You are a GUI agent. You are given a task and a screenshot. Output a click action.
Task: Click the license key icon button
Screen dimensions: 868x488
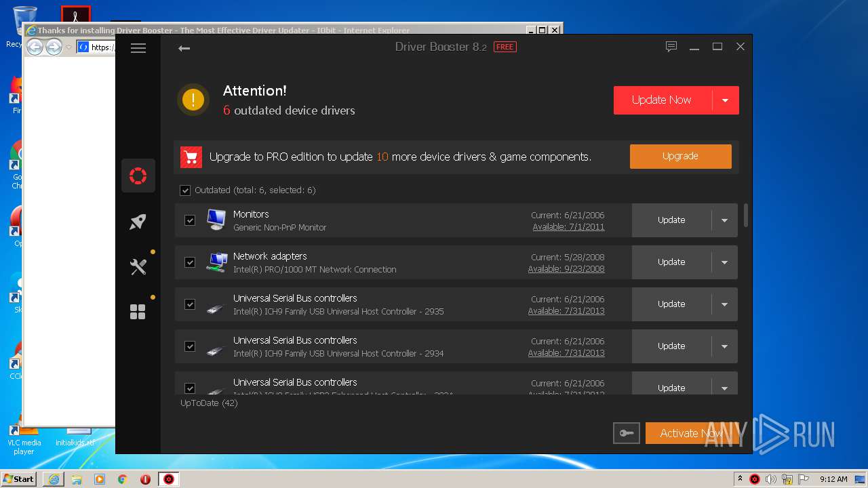pos(626,433)
